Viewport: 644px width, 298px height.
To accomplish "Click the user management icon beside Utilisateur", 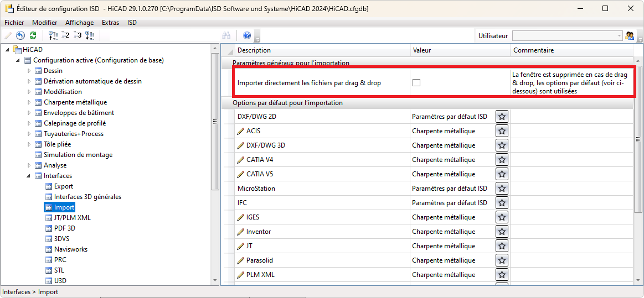I will coord(629,36).
